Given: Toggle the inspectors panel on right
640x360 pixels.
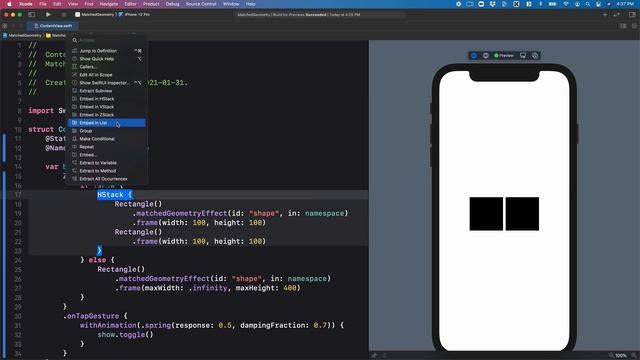Looking at the screenshot, I should click(x=632, y=15).
